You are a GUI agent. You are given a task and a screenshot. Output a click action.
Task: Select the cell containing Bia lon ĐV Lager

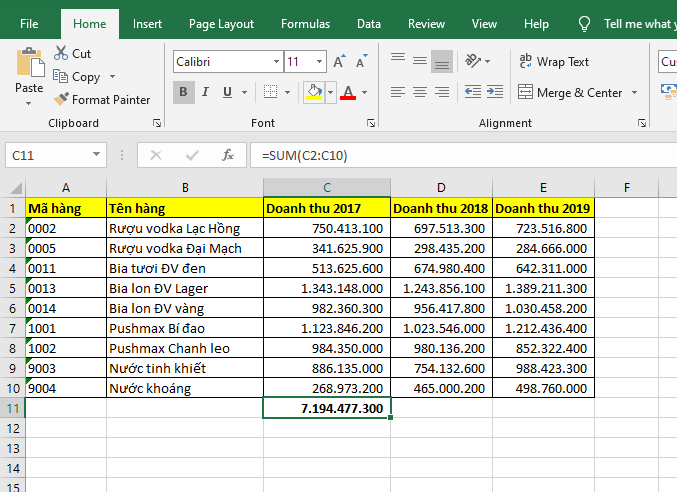184,289
